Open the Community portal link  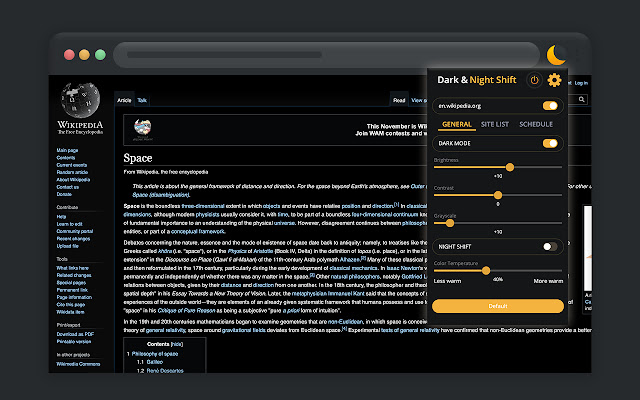(x=75, y=231)
